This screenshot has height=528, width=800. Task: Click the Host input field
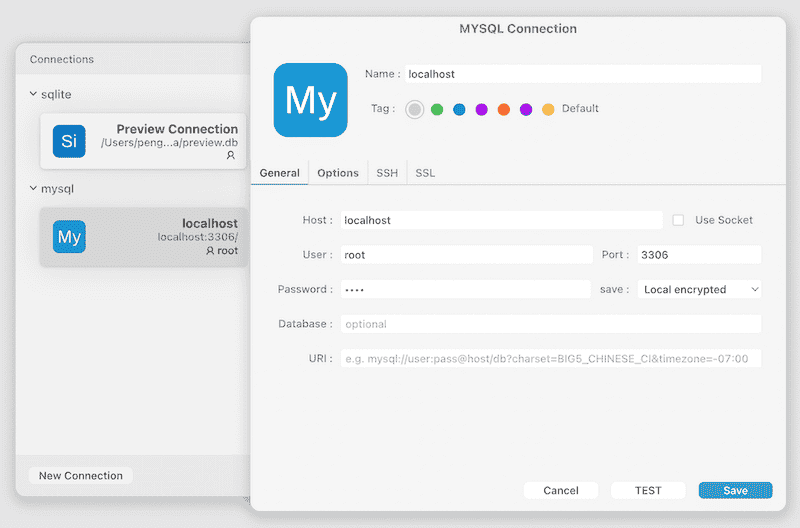pyautogui.click(x=502, y=220)
